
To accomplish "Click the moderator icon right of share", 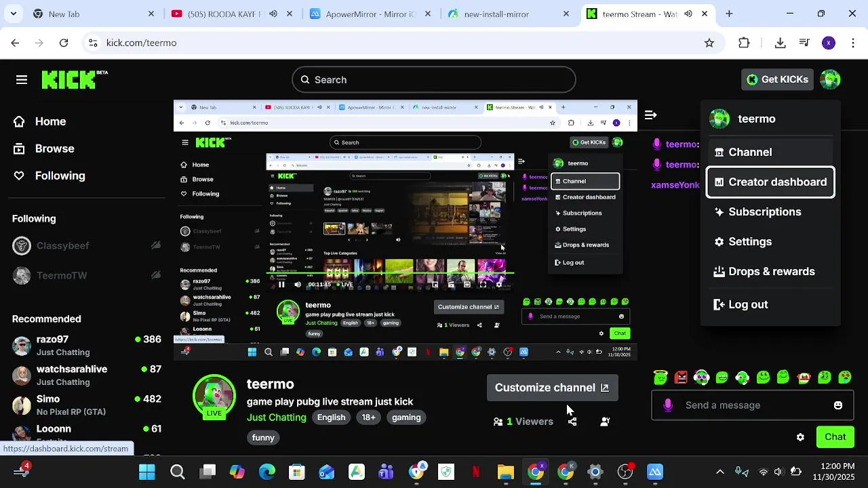I will [x=605, y=422].
